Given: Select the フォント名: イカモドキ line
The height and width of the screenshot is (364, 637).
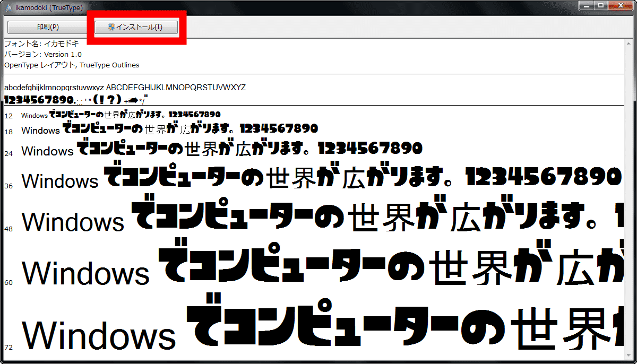Looking at the screenshot, I should click(42, 44).
